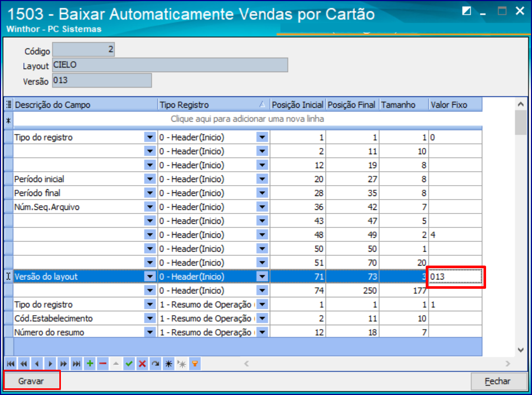The height and width of the screenshot is (395, 532).
Task: Open field dropdown for Período inicial row
Action: click(150, 179)
